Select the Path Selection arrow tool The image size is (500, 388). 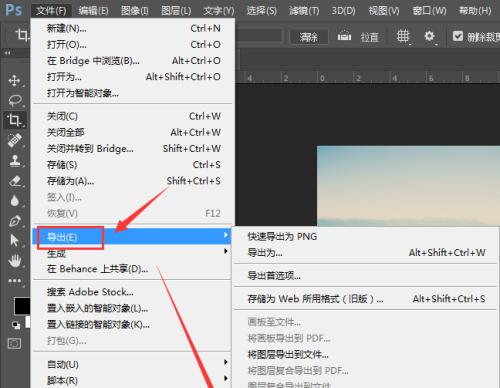tap(14, 240)
